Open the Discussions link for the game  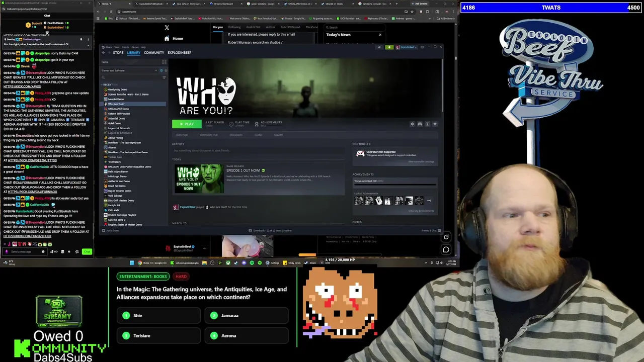point(236,135)
